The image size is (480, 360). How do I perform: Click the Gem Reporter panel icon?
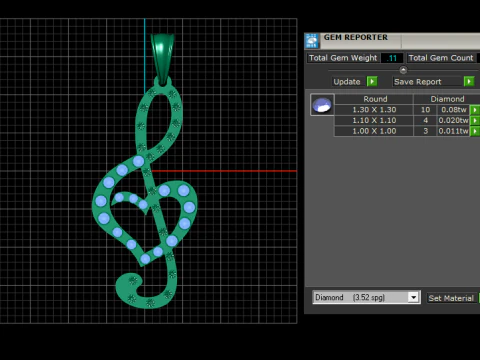[x=312, y=41]
